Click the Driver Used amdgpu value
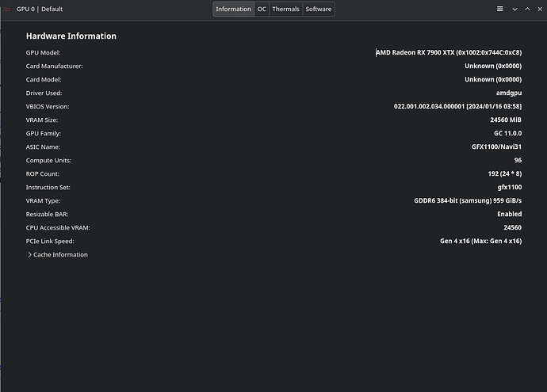 (x=509, y=93)
